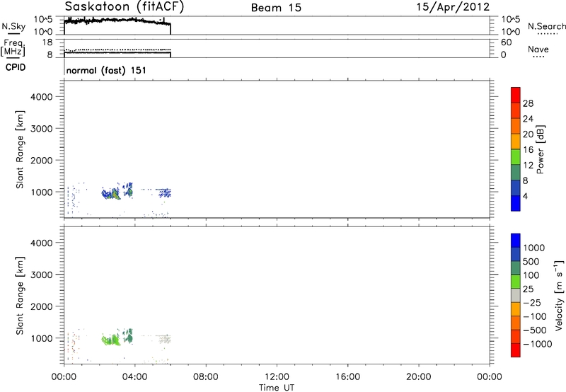Select the 'N.Sky' legend label
This screenshot has width=566, height=392.
coord(13,26)
